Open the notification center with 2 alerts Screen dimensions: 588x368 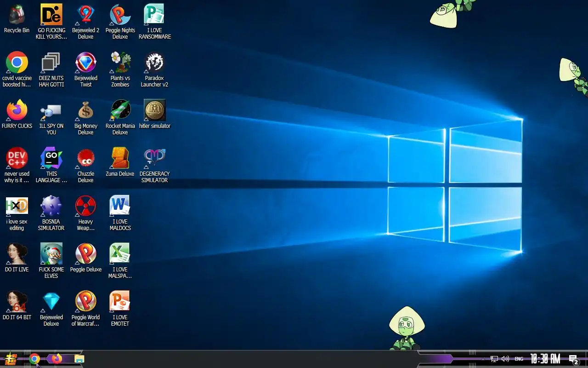(x=573, y=359)
